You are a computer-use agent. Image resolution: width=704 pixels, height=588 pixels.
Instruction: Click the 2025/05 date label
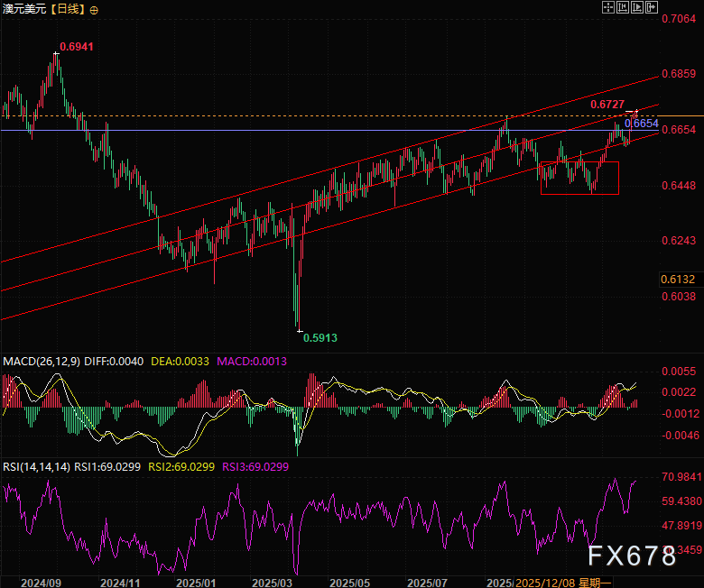click(350, 583)
